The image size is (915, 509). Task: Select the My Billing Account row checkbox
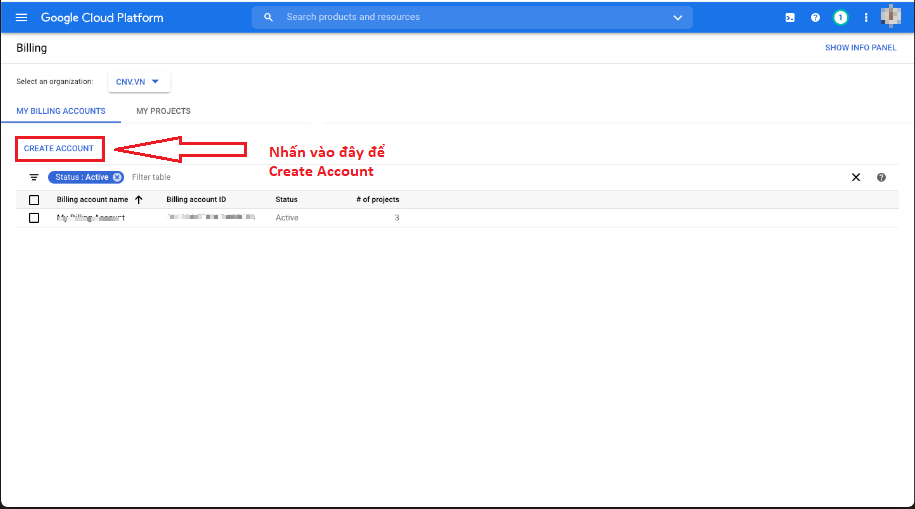pos(34,218)
